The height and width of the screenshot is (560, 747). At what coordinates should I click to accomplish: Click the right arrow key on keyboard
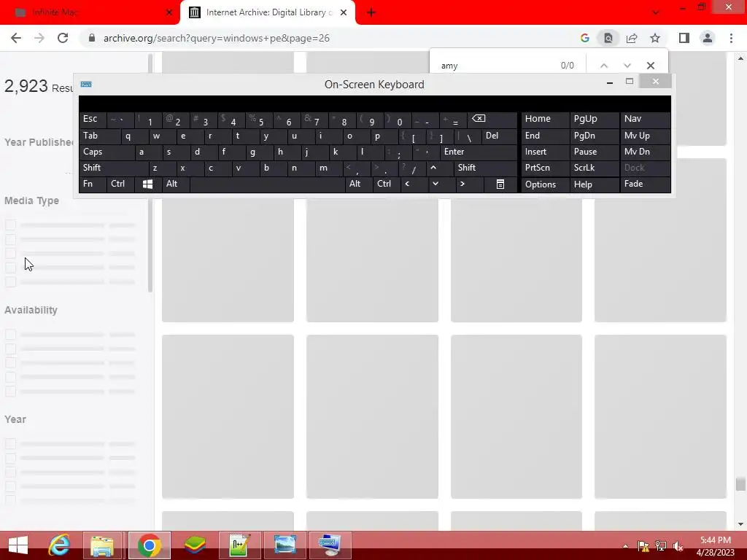click(x=469, y=184)
